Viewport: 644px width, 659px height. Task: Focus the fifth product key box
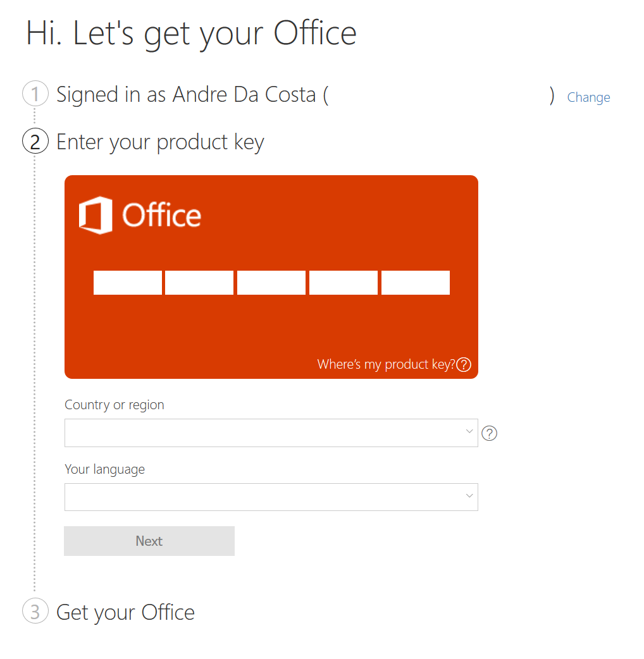point(416,283)
